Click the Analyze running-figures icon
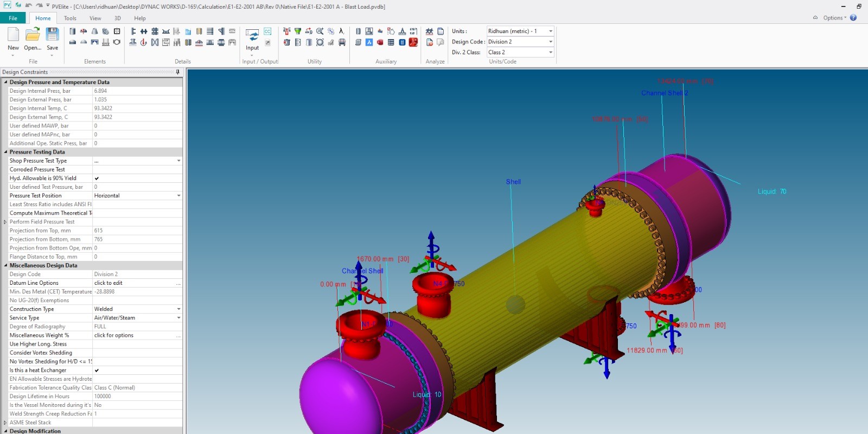Screen dimensions: 868x434 pos(429,31)
